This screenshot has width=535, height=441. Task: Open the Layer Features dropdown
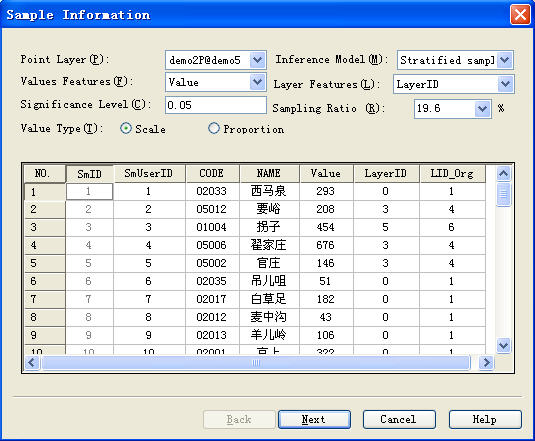505,84
